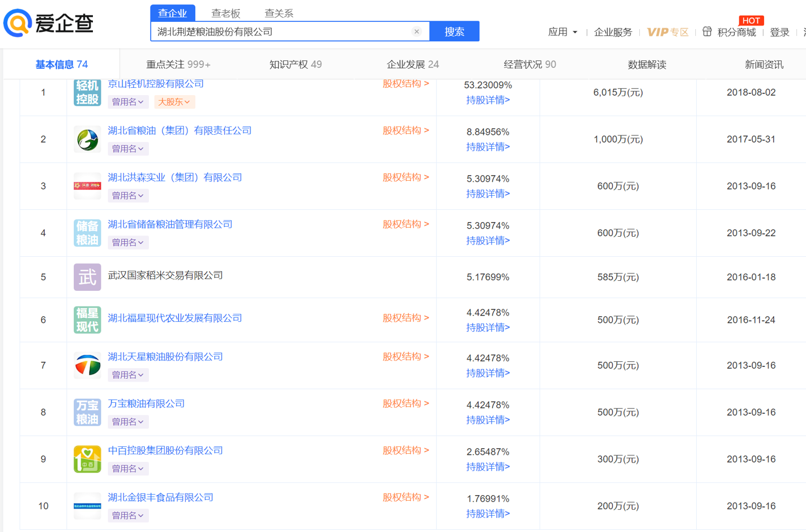Open the 数据解读 tab

647,64
